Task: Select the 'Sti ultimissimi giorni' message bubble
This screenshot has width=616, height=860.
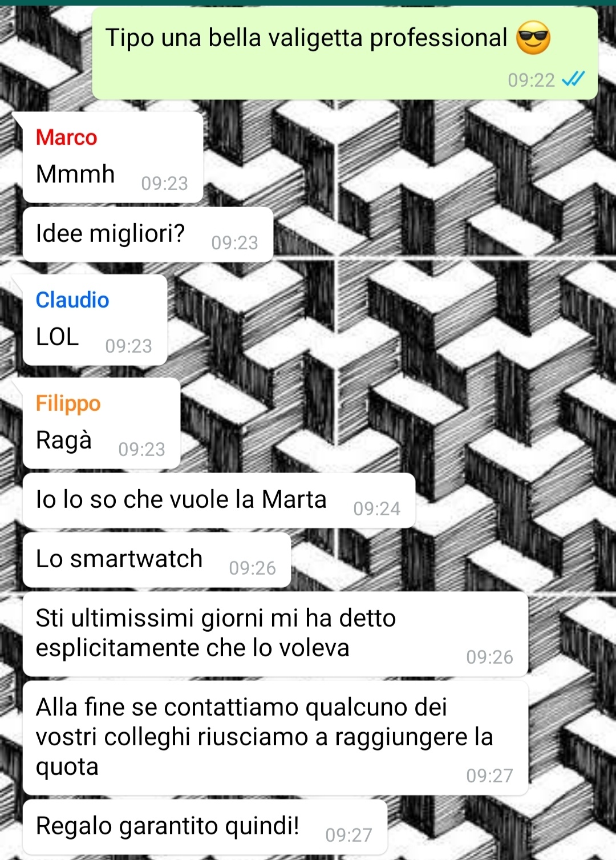Action: click(x=275, y=634)
